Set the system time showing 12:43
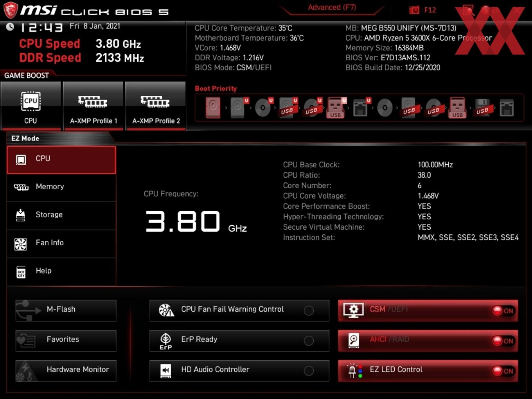The width and height of the screenshot is (532, 399). click(41, 27)
